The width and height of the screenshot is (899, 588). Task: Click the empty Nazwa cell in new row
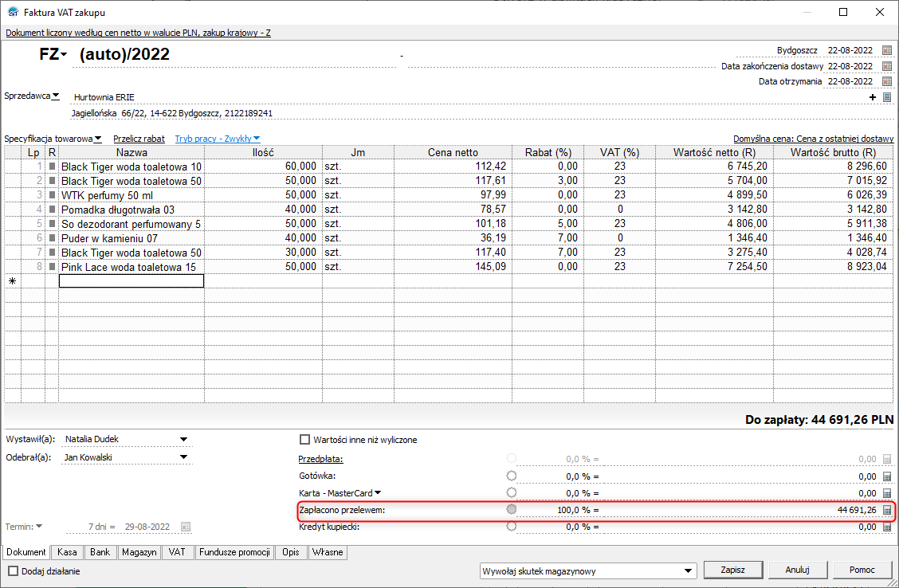132,281
